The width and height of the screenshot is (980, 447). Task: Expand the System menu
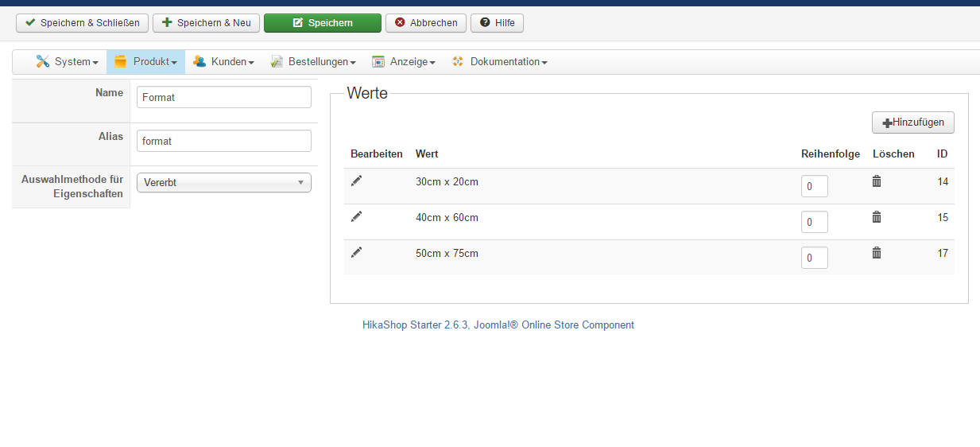(x=67, y=62)
